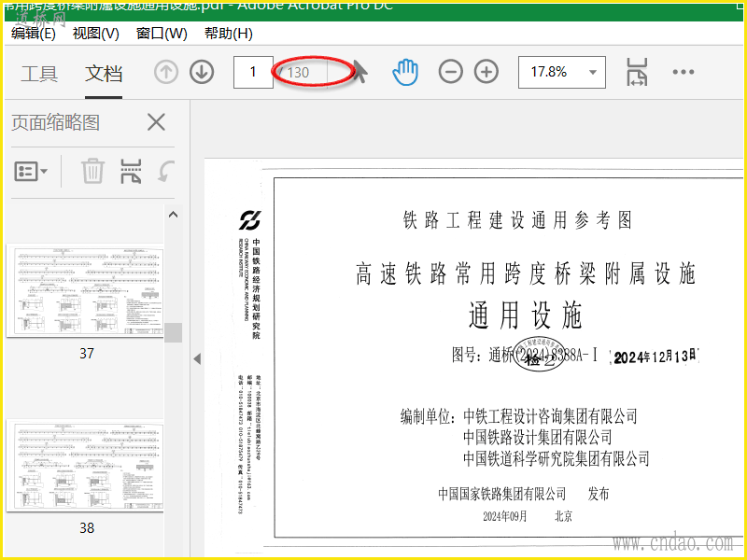Image resolution: width=747 pixels, height=560 pixels.
Task: Click the 中国铁路设计集团有限公司 line
Action: (x=538, y=437)
